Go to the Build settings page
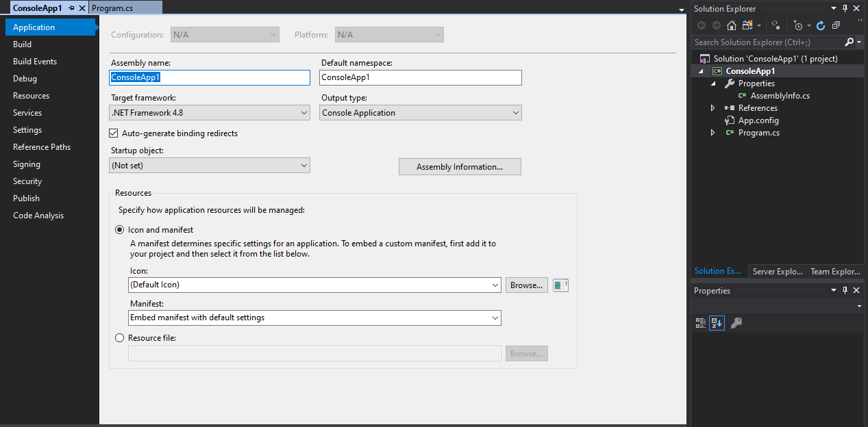Image resolution: width=868 pixels, height=427 pixels. pyautogui.click(x=23, y=44)
